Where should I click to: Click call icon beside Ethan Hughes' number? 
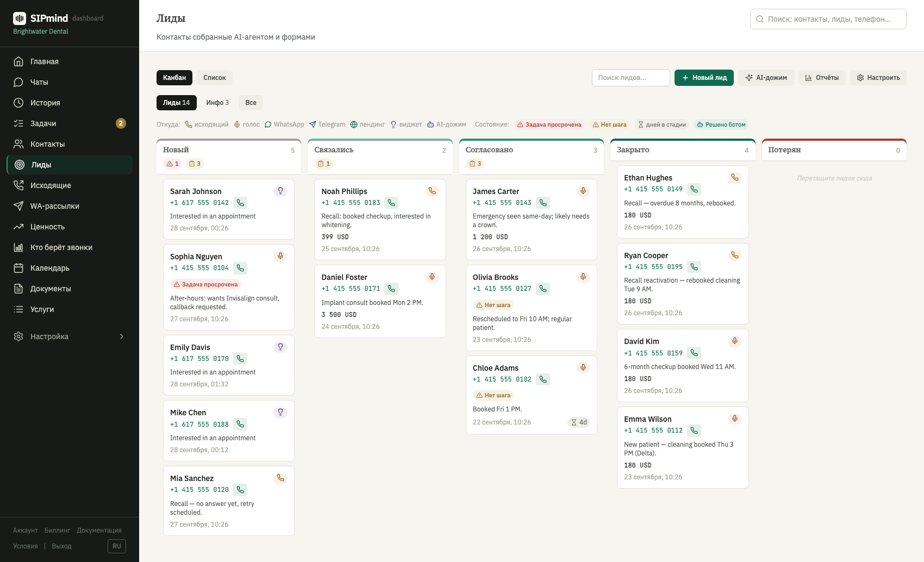694,189
